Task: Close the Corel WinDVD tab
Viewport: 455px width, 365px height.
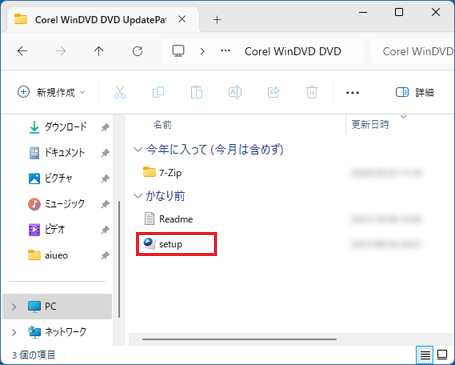Action: tap(182, 19)
